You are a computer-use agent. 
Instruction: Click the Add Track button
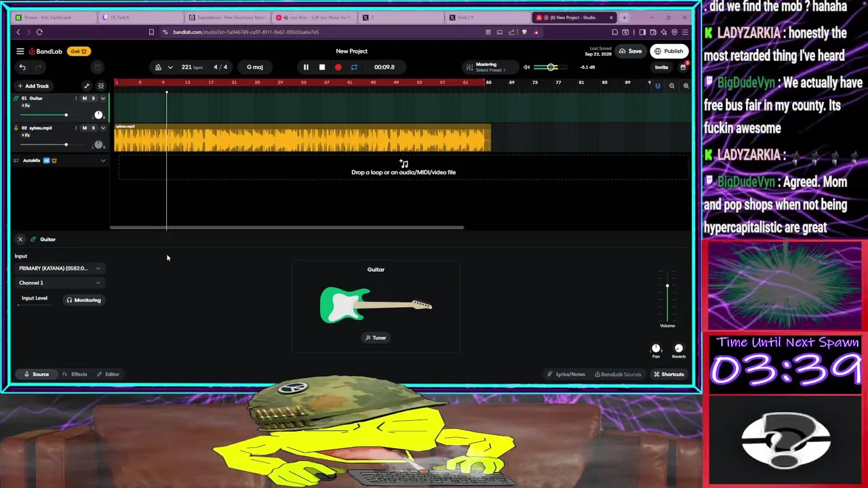(x=33, y=86)
